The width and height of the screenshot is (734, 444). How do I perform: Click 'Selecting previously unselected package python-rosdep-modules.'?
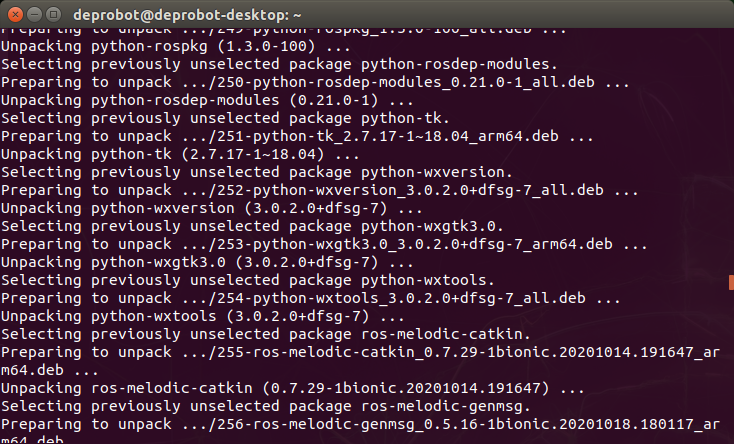pyautogui.click(x=279, y=64)
